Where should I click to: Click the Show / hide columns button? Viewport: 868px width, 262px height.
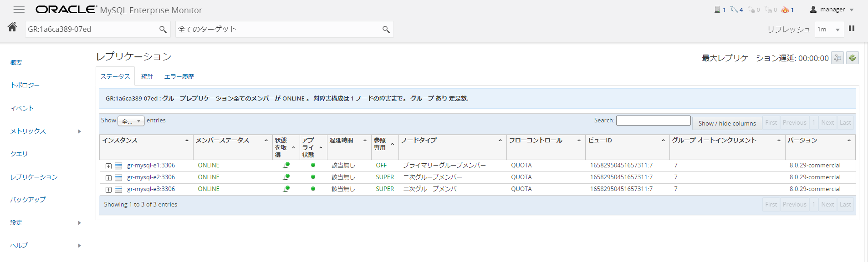click(x=727, y=123)
